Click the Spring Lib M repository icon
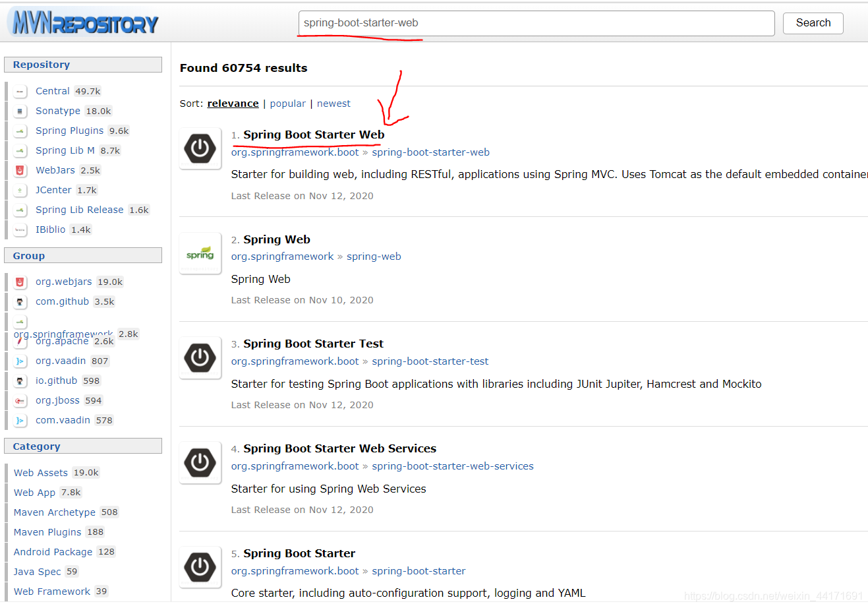The width and height of the screenshot is (868, 608). coord(20,151)
